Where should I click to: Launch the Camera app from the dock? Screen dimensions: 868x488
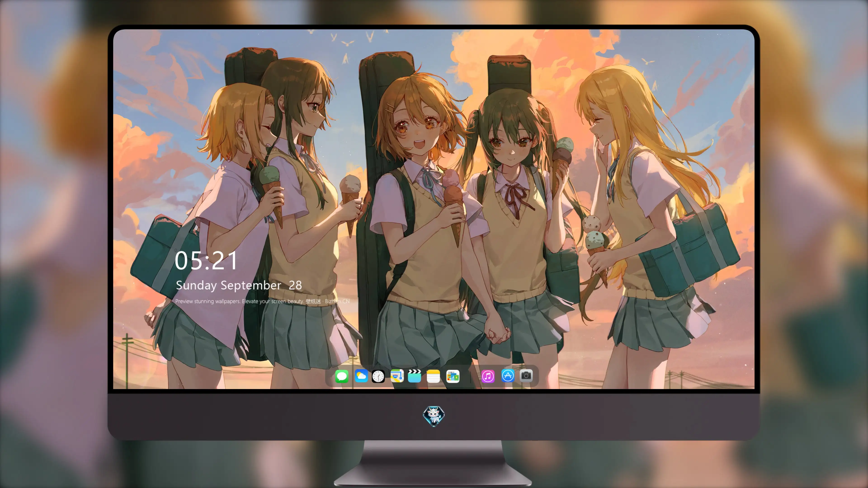[x=526, y=375]
